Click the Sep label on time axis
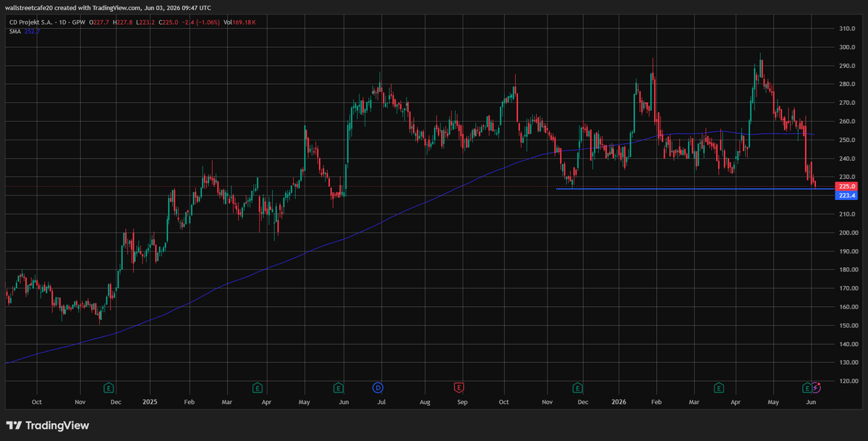Image resolution: width=868 pixels, height=441 pixels. (x=462, y=400)
